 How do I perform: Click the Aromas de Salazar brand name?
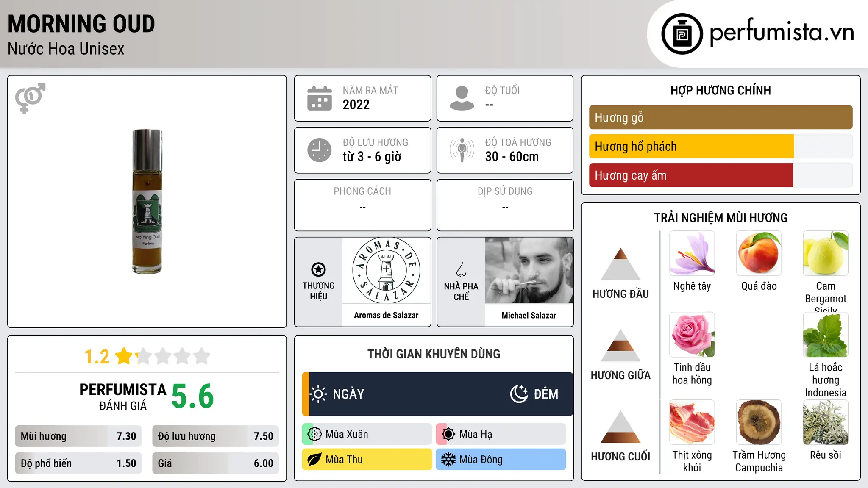pos(386,315)
